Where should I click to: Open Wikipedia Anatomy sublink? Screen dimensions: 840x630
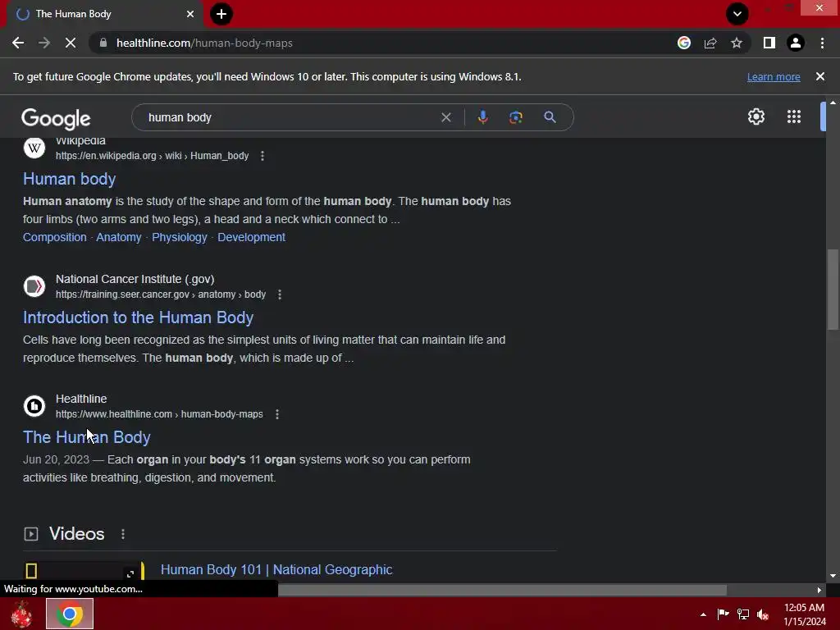point(118,237)
